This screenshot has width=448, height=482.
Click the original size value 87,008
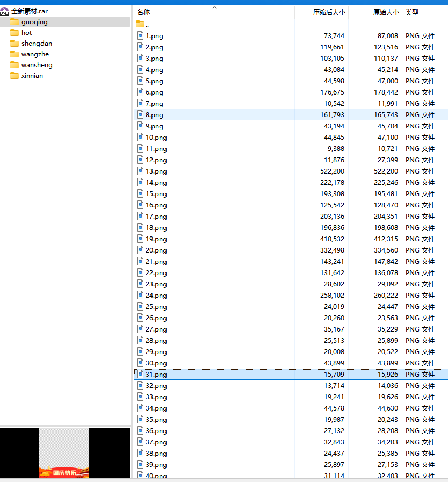click(x=388, y=35)
